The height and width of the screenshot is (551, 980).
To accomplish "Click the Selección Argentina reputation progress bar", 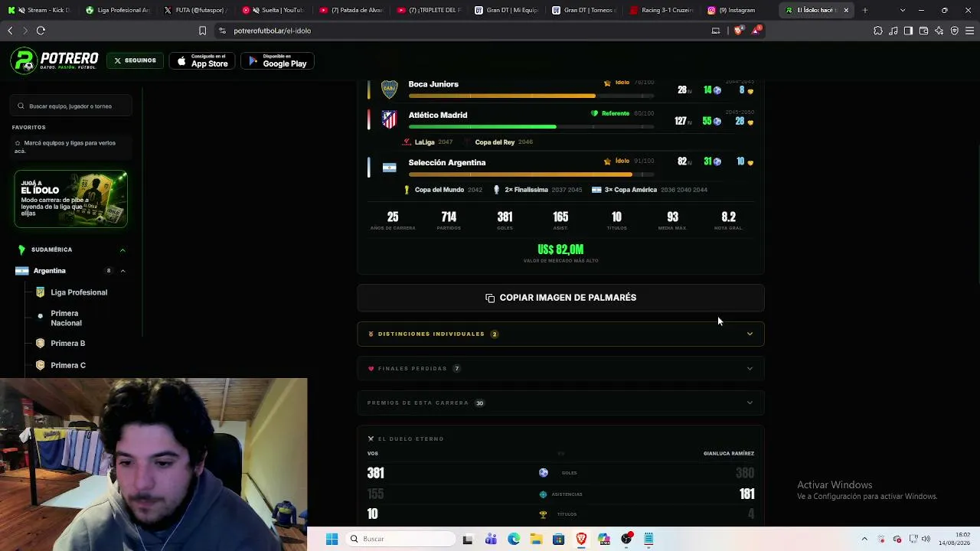I will [x=531, y=174].
